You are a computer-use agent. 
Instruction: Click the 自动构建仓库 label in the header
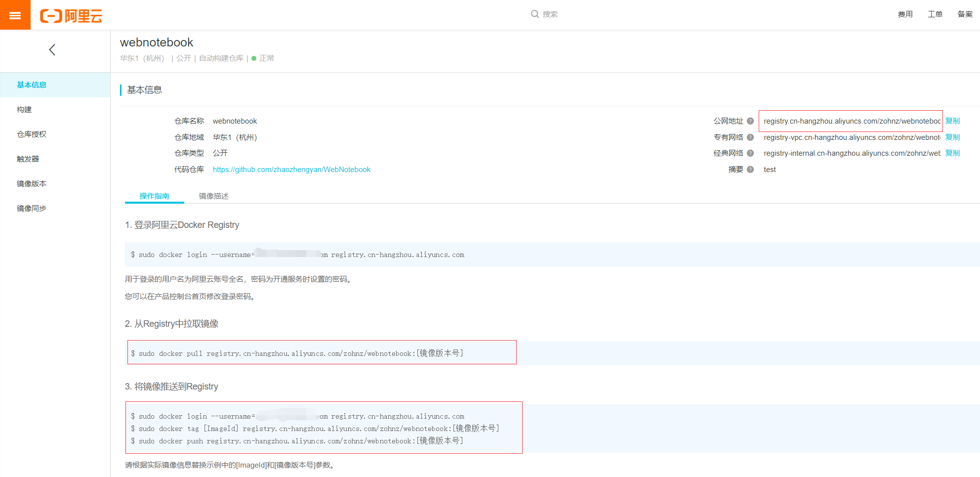221,58
